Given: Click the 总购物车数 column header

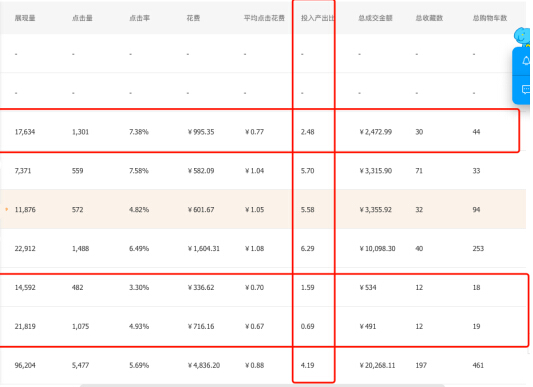Looking at the screenshot, I should coord(490,18).
